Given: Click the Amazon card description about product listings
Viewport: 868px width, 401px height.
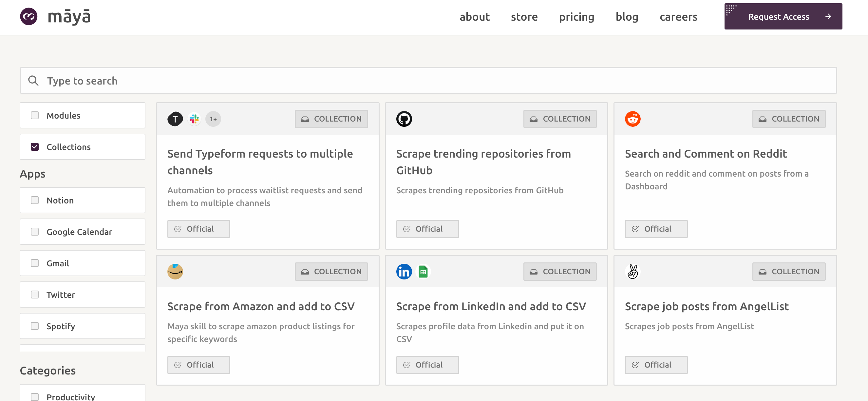Looking at the screenshot, I should 261,333.
